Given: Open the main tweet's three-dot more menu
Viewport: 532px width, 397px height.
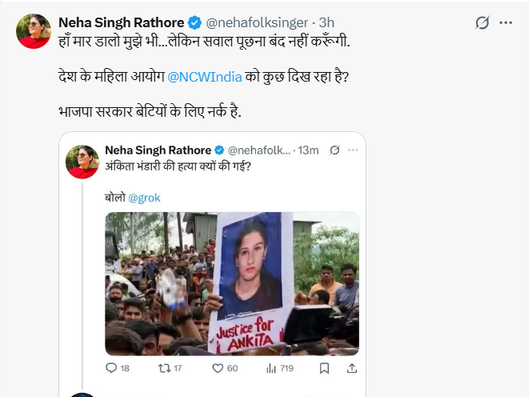Looking at the screenshot, I should coord(506,23).
